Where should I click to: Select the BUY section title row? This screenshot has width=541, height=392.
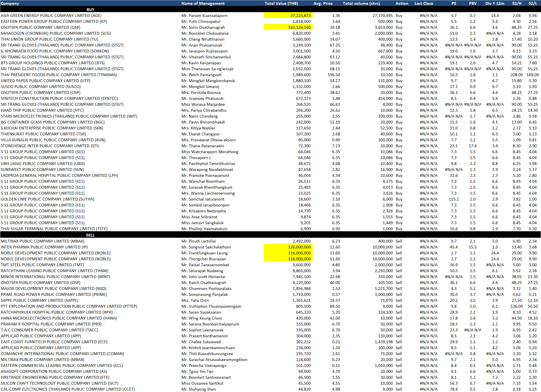[90, 10]
